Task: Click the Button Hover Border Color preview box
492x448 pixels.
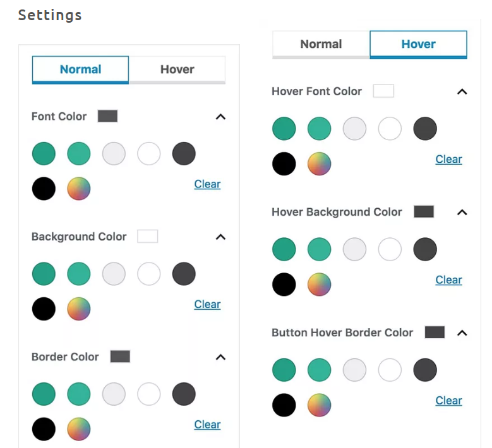Action: coord(435,333)
